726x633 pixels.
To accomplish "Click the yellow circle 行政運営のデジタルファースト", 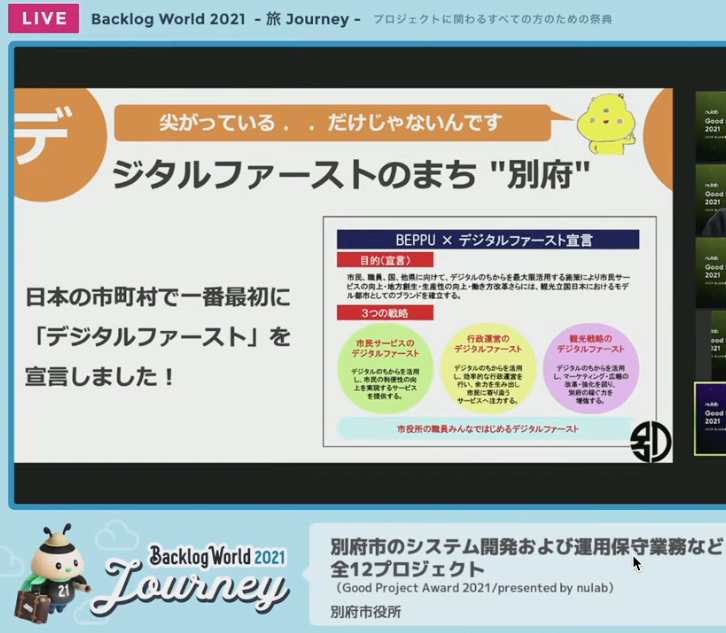I will pyautogui.click(x=488, y=369).
